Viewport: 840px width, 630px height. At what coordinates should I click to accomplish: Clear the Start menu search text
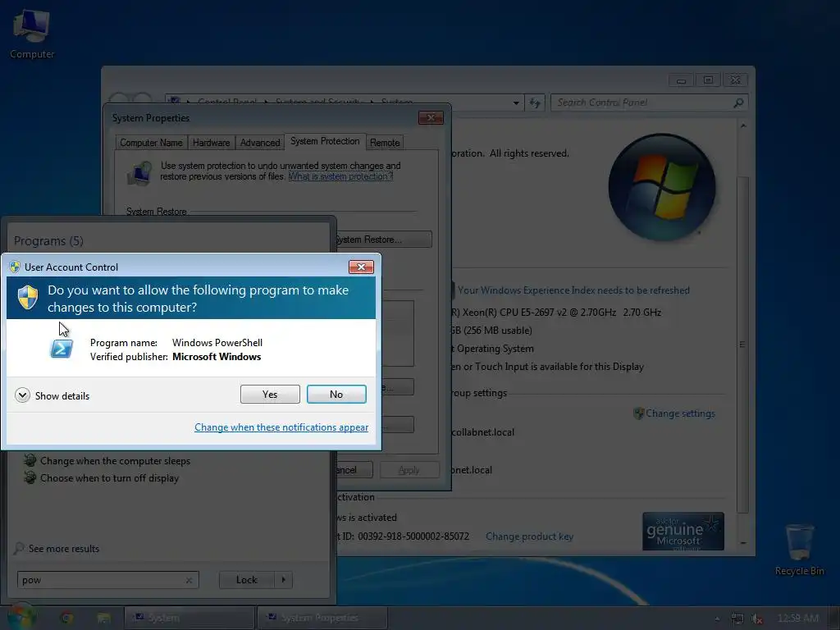point(189,580)
